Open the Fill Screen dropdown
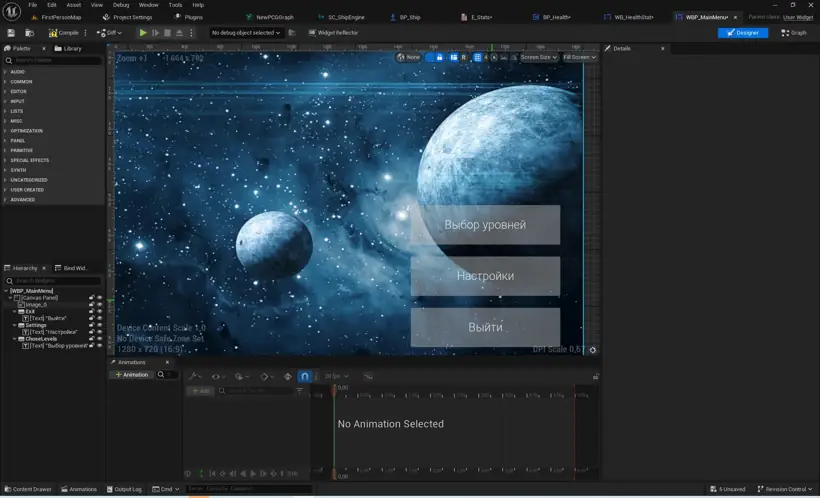The image size is (820, 498). click(x=579, y=57)
